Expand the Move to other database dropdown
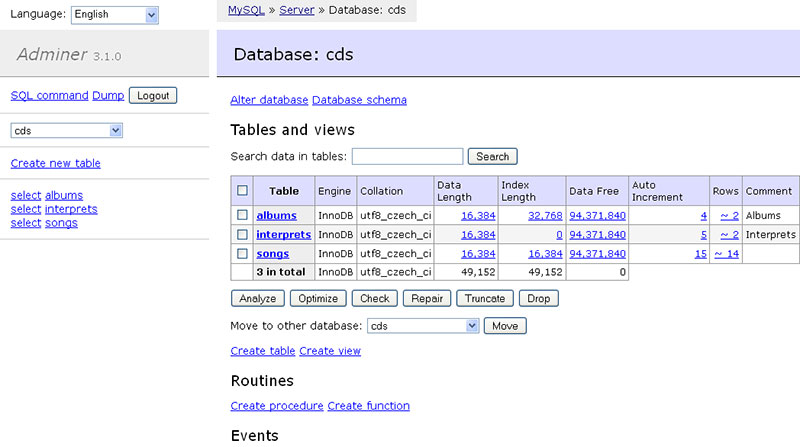Image resolution: width=800 pixels, height=447 pixels. [423, 326]
